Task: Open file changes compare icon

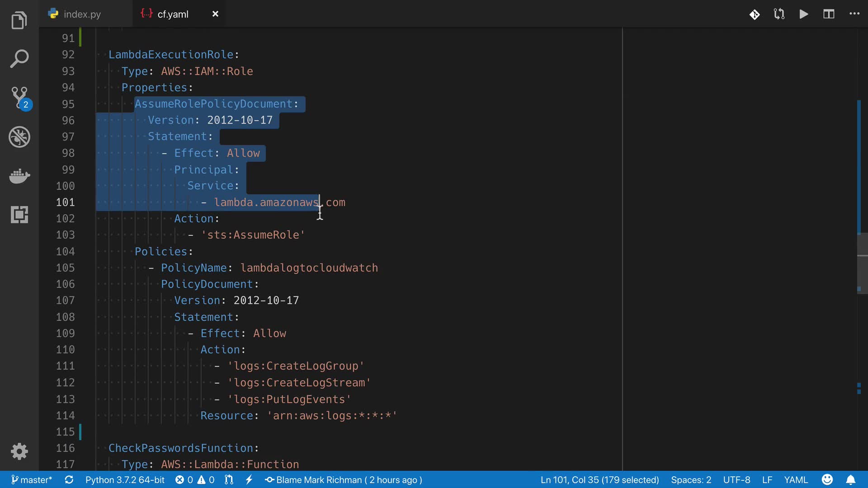Action: pos(779,14)
